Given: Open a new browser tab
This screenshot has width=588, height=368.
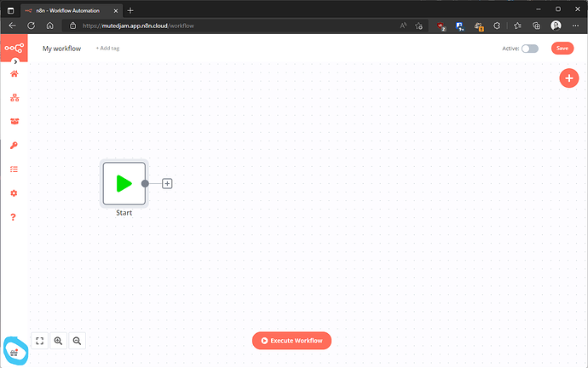Looking at the screenshot, I should (130, 10).
